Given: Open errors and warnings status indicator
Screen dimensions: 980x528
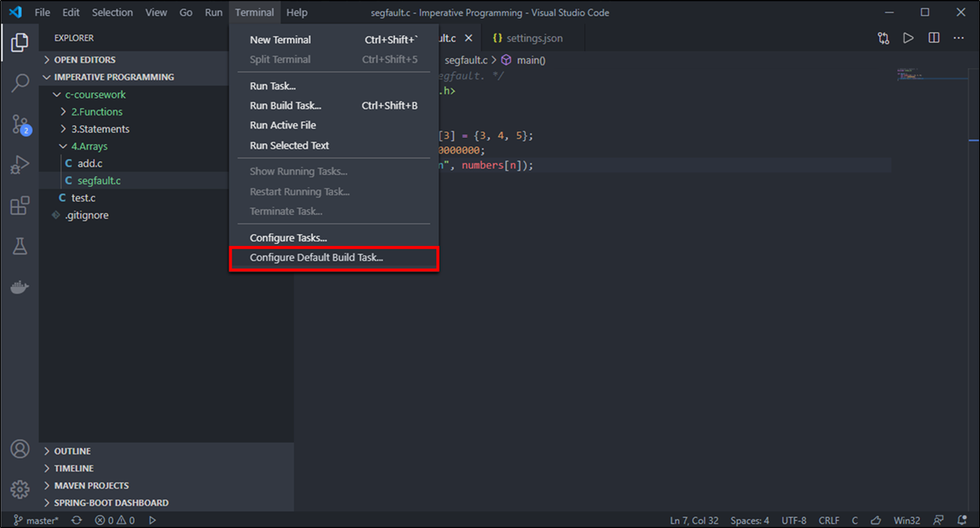Looking at the screenshot, I should click(114, 520).
